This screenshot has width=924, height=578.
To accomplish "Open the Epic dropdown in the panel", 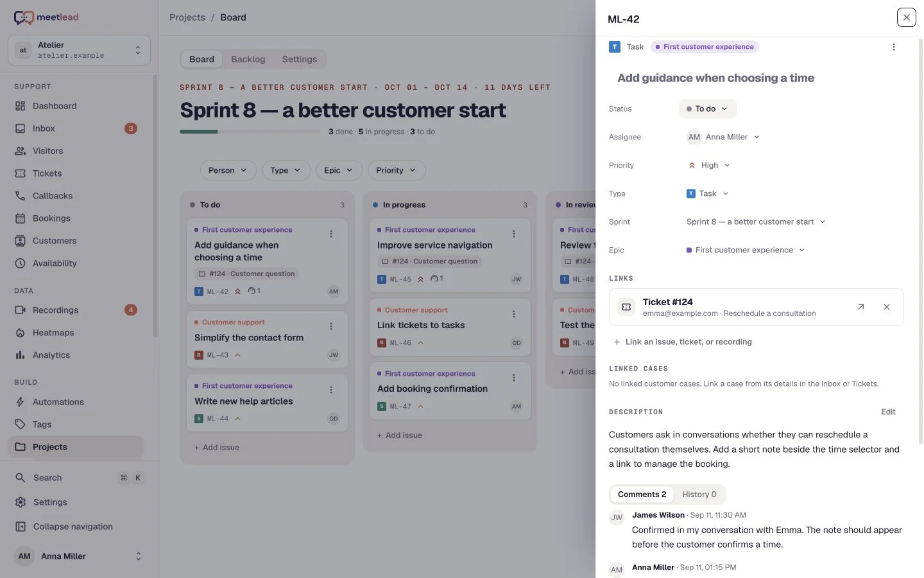I will [746, 250].
